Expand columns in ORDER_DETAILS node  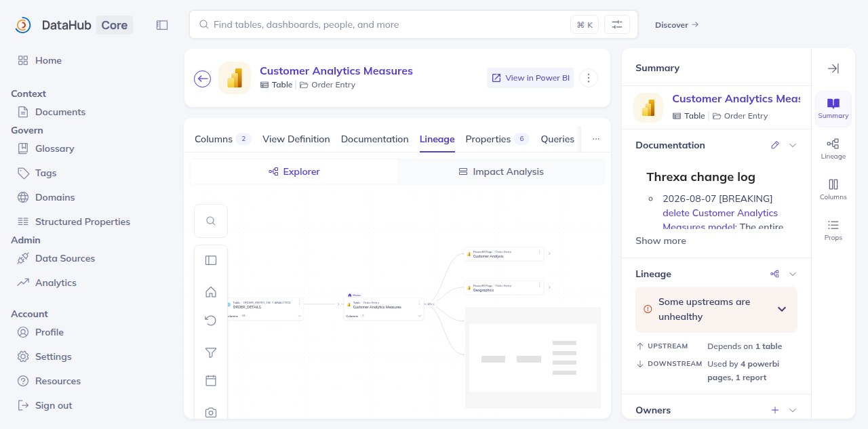click(300, 316)
